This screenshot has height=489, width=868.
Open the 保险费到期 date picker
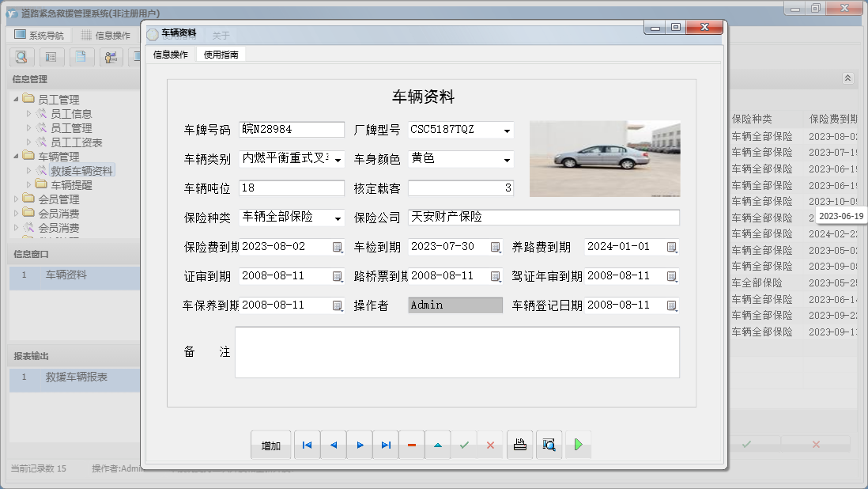click(x=338, y=247)
